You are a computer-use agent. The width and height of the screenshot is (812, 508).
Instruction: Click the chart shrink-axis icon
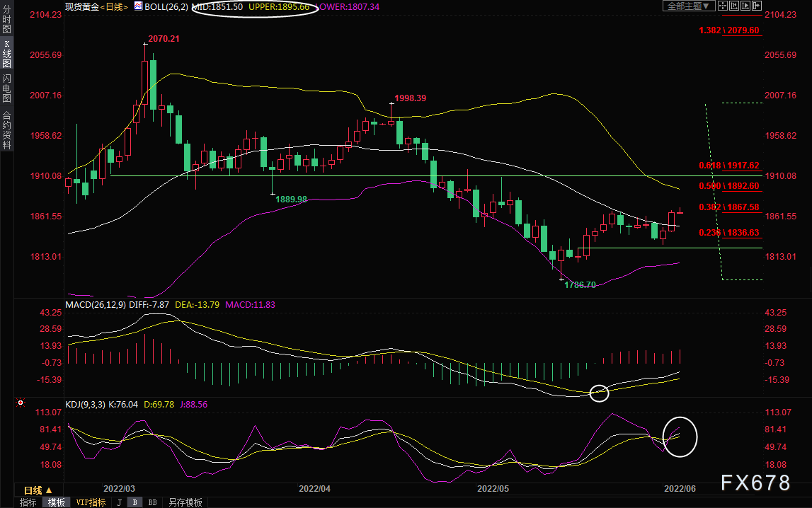click(734, 6)
